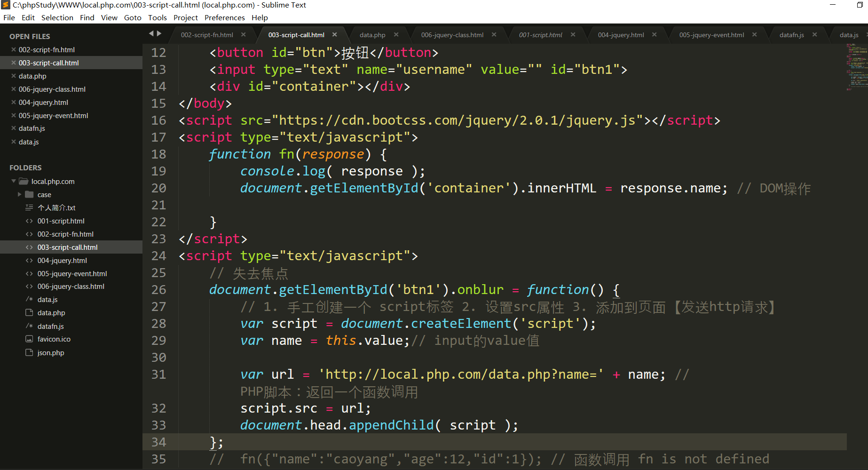Open the Preferences menu
Screen dimensions: 868x470
[x=224, y=17]
